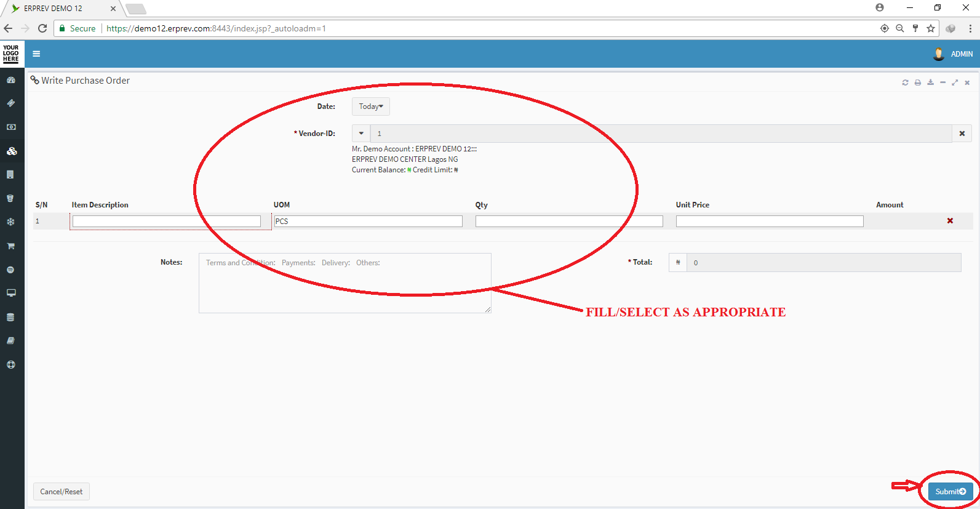980x509 pixels.
Task: Focus the Item Description input field
Action: click(x=167, y=221)
